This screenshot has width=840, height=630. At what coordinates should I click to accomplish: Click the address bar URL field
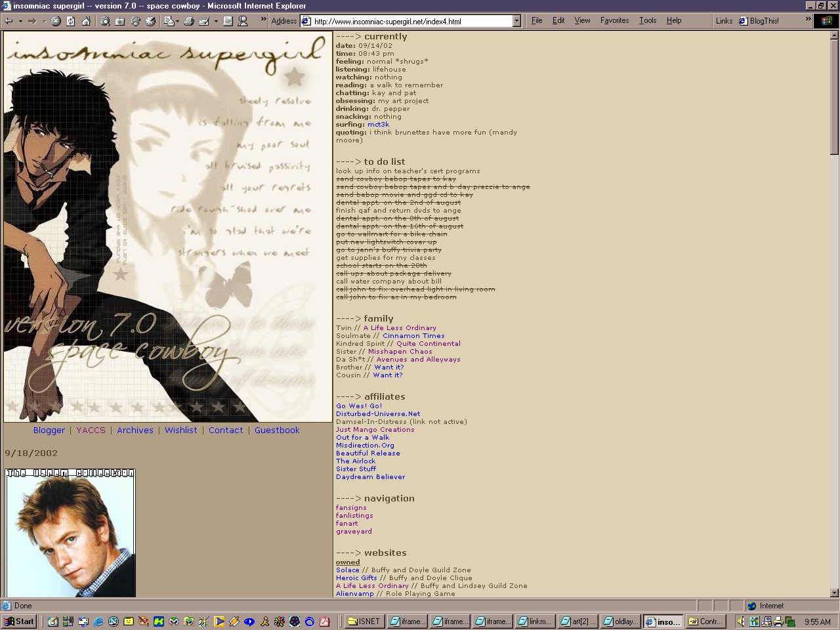point(412,21)
